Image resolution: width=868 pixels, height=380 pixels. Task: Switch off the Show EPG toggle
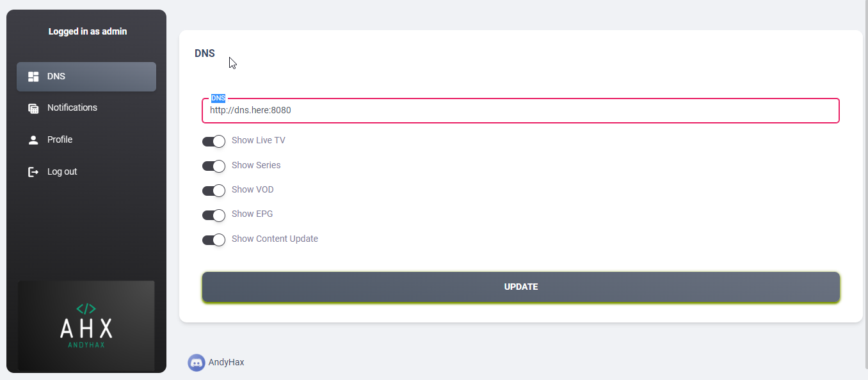(x=214, y=215)
